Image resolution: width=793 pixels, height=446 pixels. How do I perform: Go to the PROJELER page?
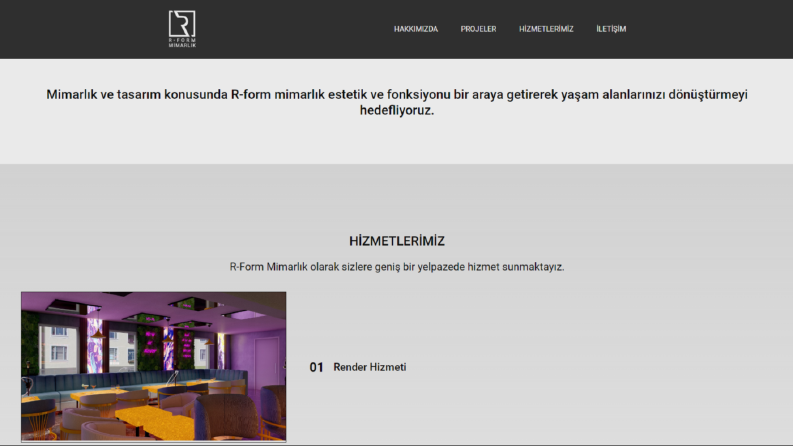pyautogui.click(x=478, y=29)
